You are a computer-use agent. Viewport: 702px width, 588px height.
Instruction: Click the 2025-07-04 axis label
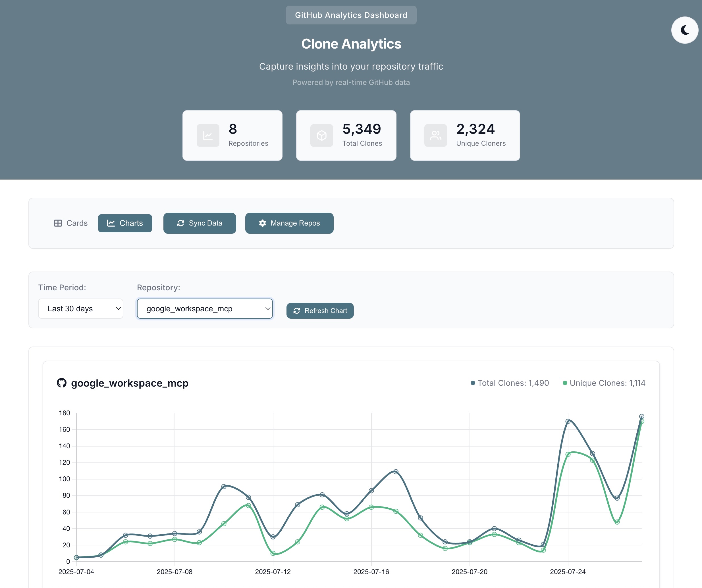(x=76, y=572)
